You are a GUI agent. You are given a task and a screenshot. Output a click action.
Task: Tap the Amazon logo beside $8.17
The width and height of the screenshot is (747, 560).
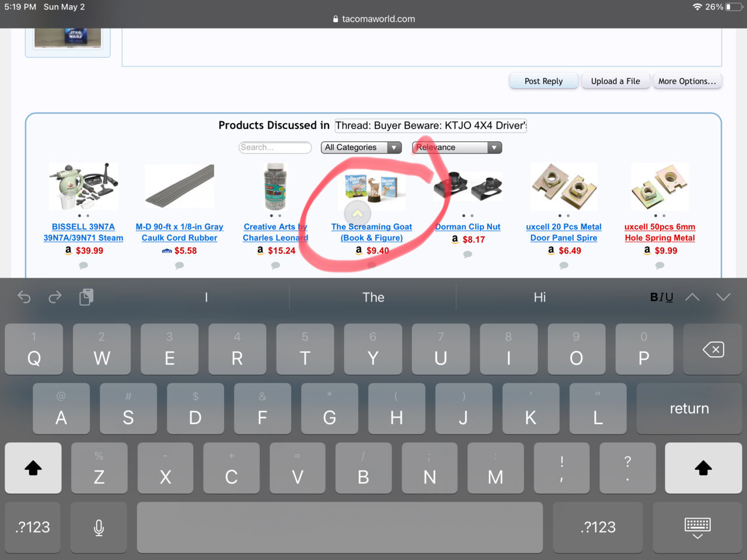(x=455, y=239)
